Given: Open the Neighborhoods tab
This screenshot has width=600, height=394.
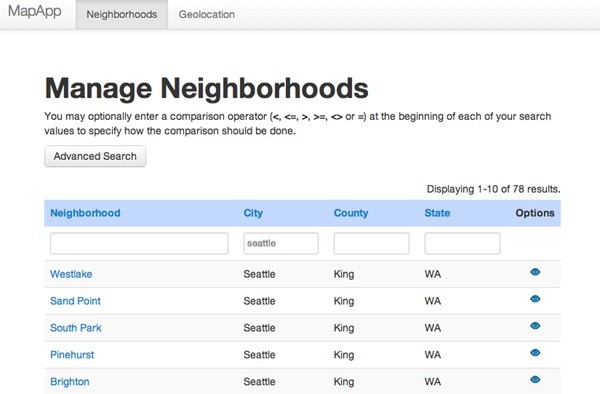Looking at the screenshot, I should coord(122,15).
